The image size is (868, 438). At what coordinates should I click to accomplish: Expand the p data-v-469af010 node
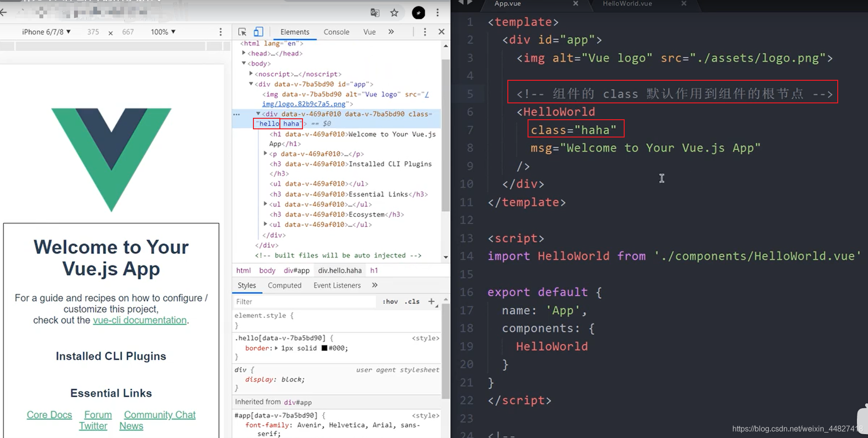(x=265, y=154)
